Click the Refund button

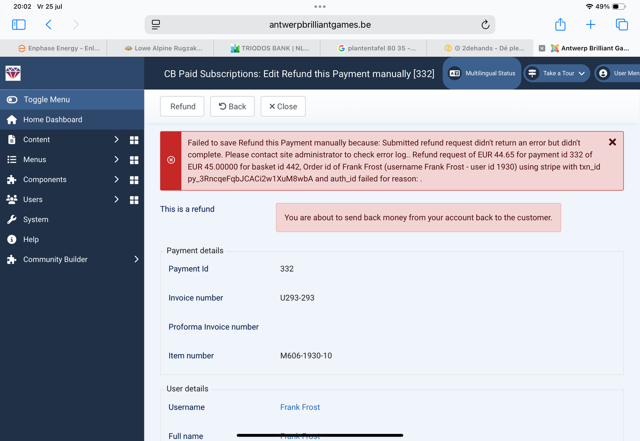point(182,107)
